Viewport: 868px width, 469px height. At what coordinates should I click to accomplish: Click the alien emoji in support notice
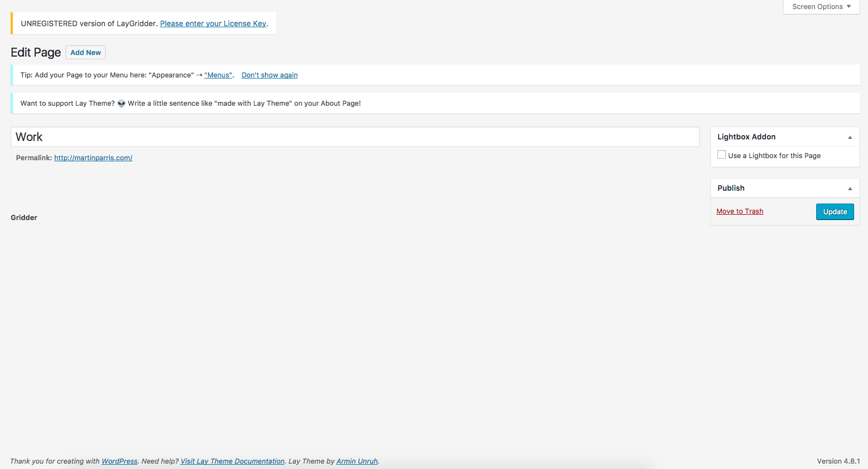tap(121, 104)
